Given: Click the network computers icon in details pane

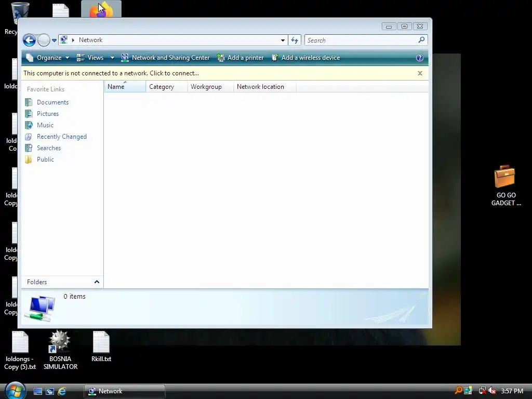Looking at the screenshot, I should coord(41,308).
